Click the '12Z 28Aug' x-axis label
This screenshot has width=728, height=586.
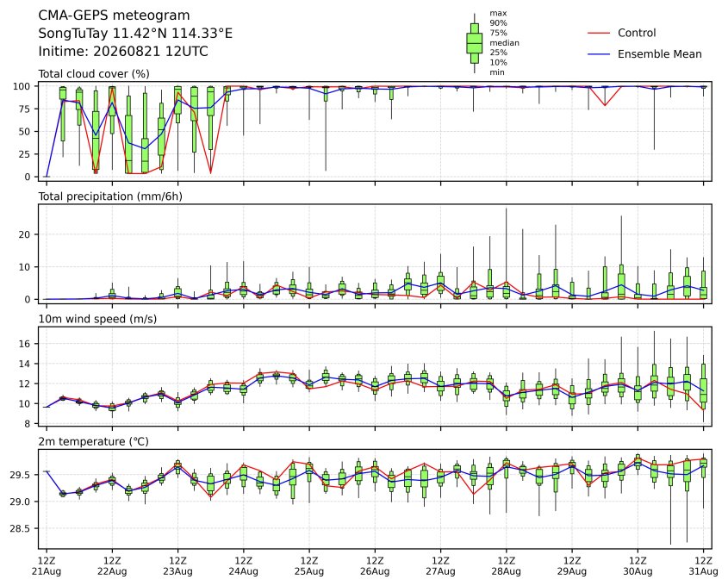(506, 566)
